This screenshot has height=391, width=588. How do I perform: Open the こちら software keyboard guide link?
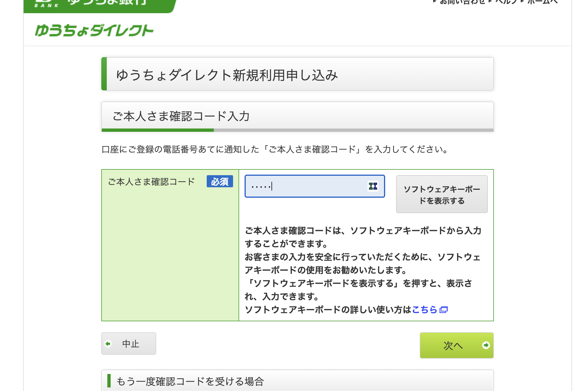[424, 310]
